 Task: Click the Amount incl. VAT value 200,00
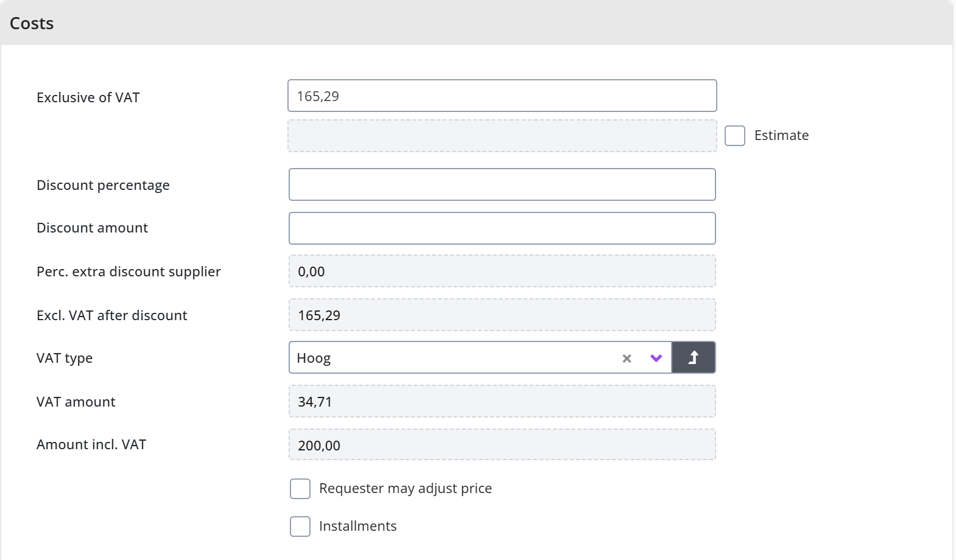coord(502,444)
